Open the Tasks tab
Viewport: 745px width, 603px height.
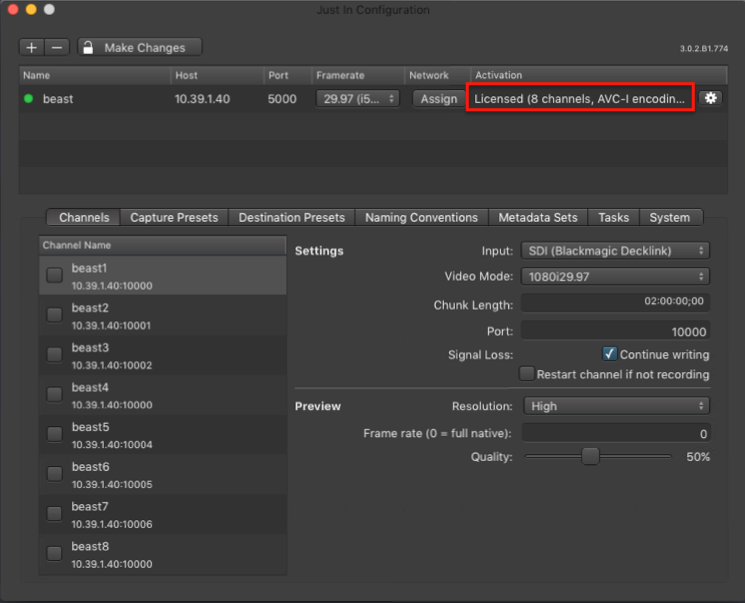[613, 217]
